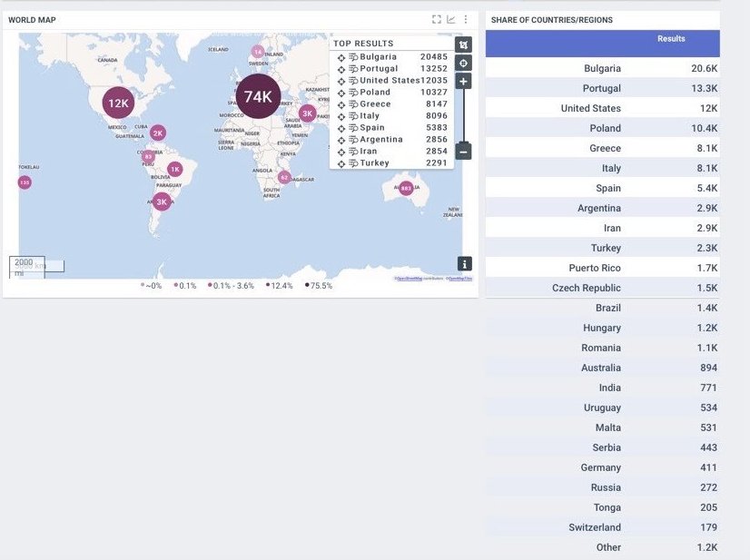Image resolution: width=750 pixels, height=560 pixels.
Task: Select the crop area tool on the map
Action: (464, 44)
